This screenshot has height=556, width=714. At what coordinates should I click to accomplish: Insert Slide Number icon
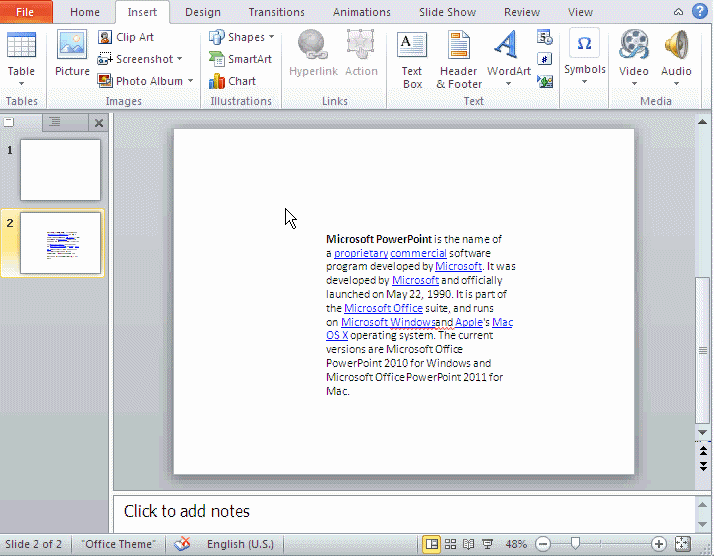click(x=545, y=59)
